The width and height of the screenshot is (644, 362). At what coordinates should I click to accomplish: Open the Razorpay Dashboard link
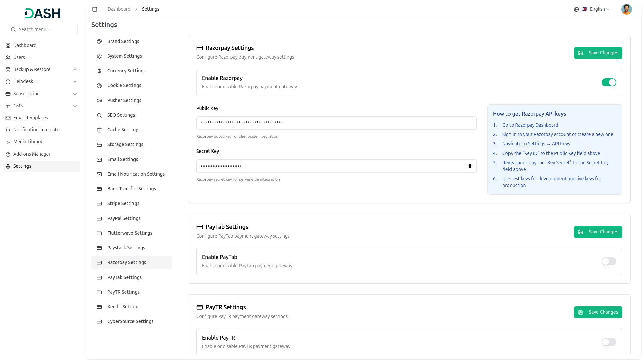point(536,125)
